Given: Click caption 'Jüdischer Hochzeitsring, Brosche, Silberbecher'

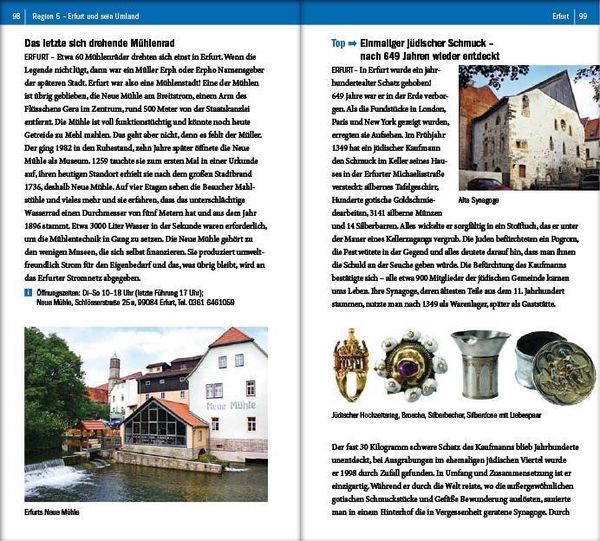Looking at the screenshot, I should (x=398, y=415).
